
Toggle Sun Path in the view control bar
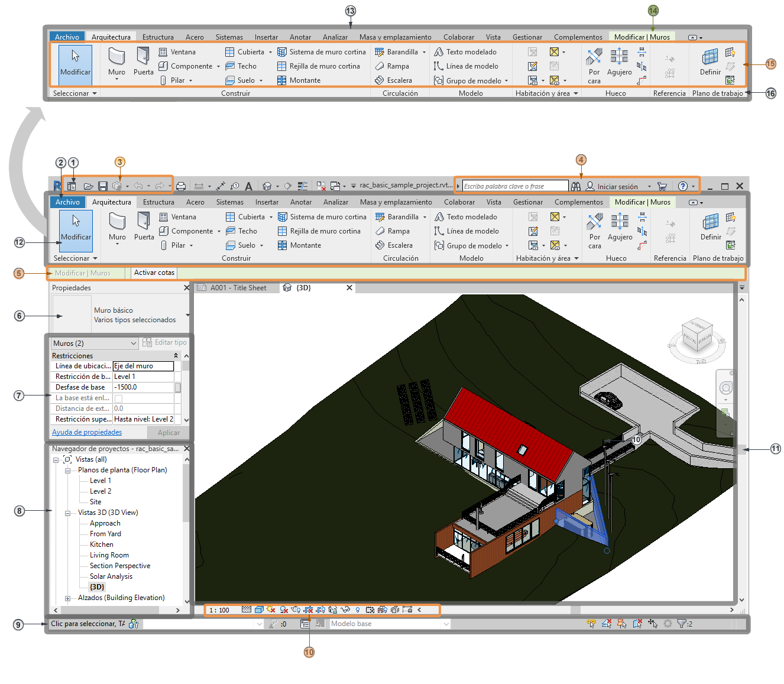tap(271, 610)
